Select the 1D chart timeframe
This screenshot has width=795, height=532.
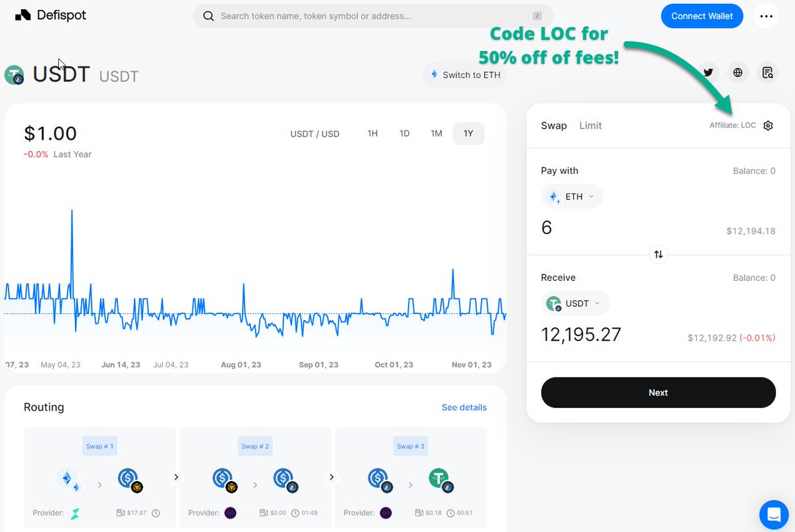[x=404, y=133]
